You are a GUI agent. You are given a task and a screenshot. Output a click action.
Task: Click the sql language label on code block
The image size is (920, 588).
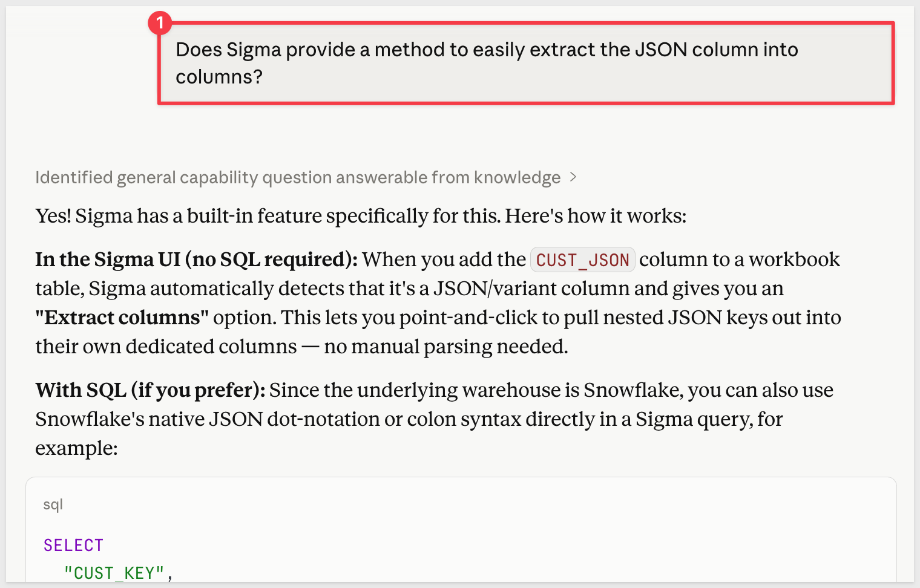[x=53, y=505]
